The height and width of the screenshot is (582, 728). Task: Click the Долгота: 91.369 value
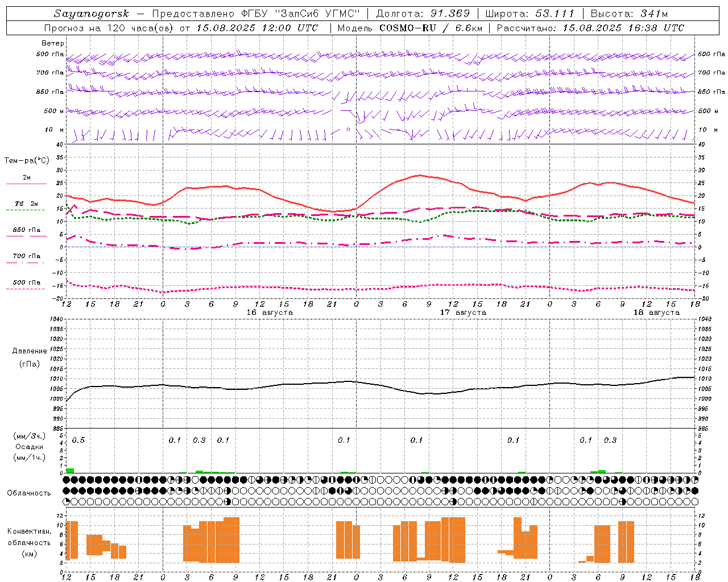pos(423,14)
